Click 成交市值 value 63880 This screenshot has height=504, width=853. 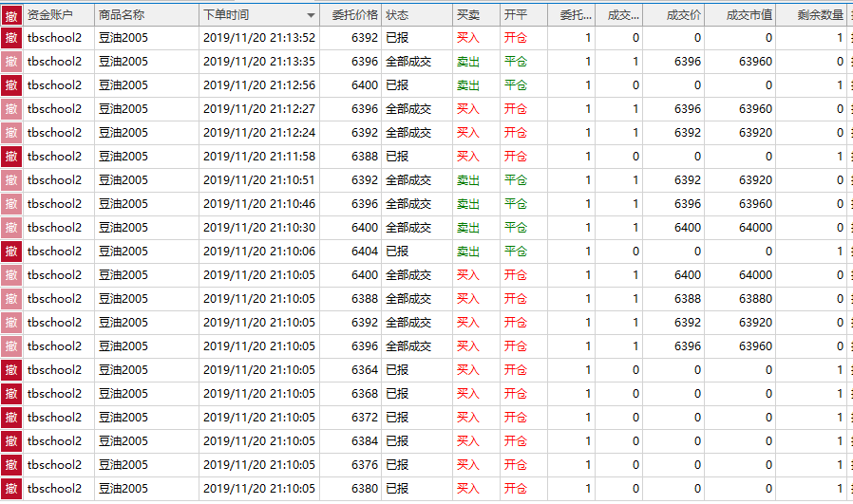coord(755,299)
